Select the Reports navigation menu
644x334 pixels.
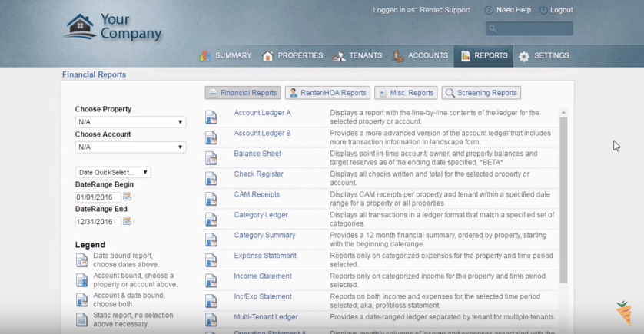(483, 56)
